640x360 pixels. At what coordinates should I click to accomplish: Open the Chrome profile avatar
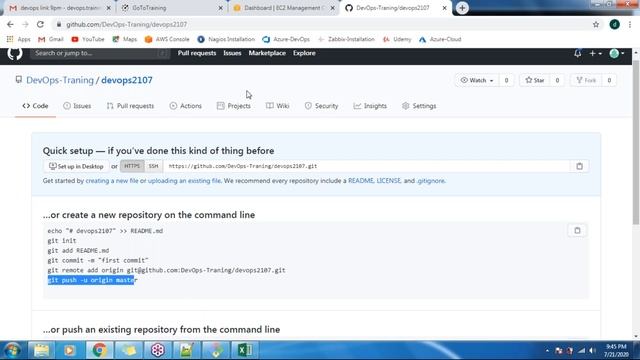tap(614, 24)
